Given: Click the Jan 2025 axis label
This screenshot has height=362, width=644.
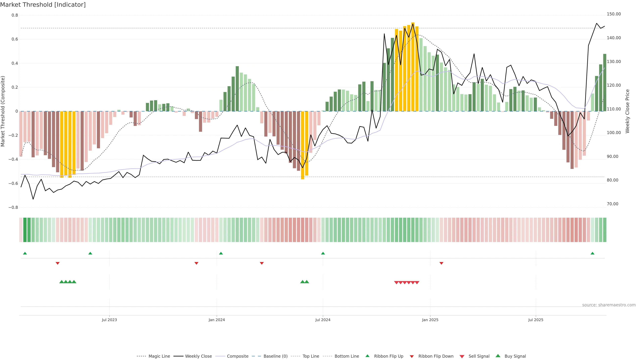Looking at the screenshot, I should point(430,320).
